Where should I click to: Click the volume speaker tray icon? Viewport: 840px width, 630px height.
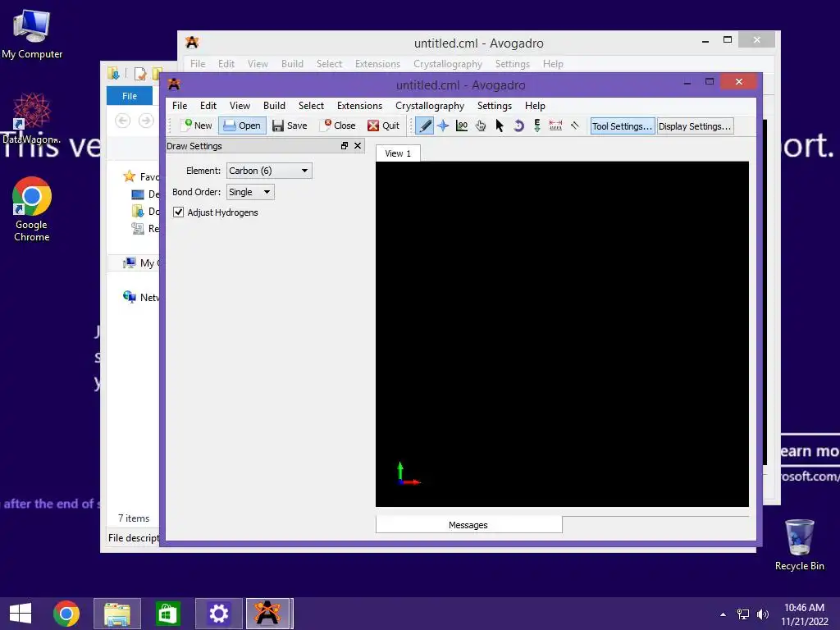762,614
